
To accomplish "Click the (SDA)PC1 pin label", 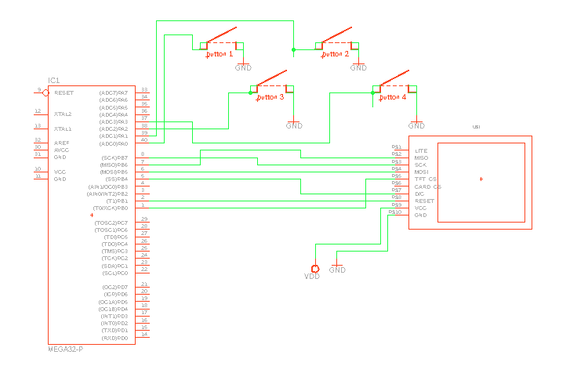I will pyautogui.click(x=115, y=266).
